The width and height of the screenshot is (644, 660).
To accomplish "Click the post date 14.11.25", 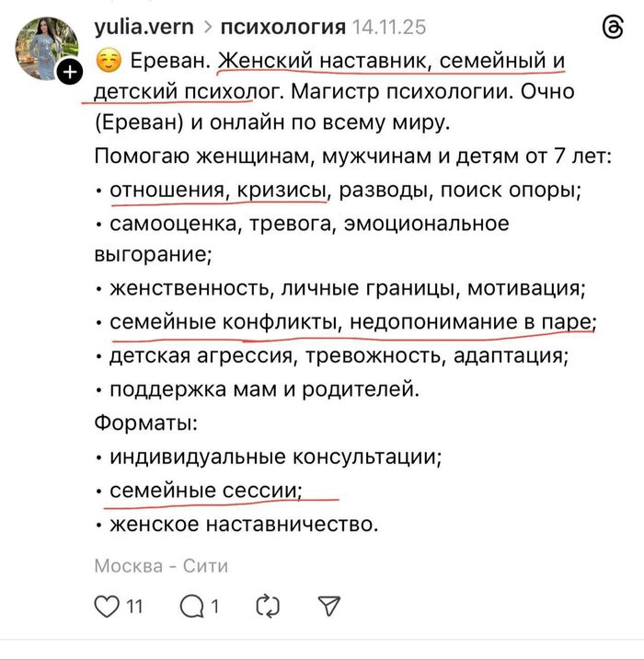I will pos(389,28).
